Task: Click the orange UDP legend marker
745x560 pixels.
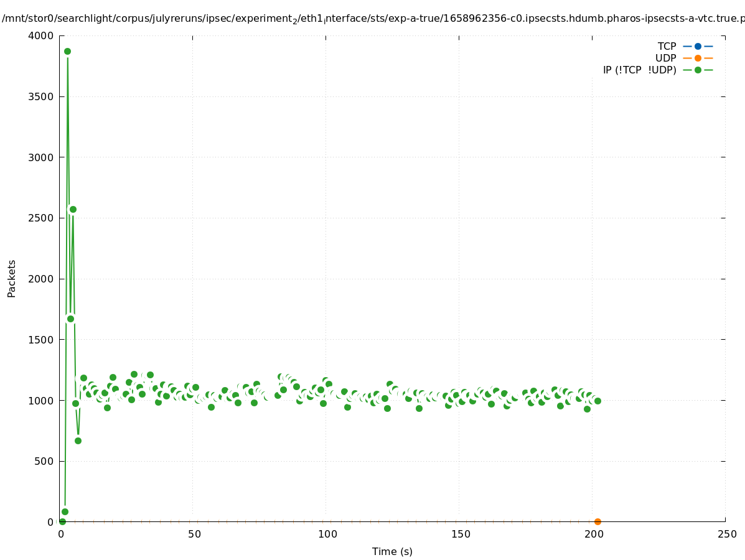Action: pos(698,58)
